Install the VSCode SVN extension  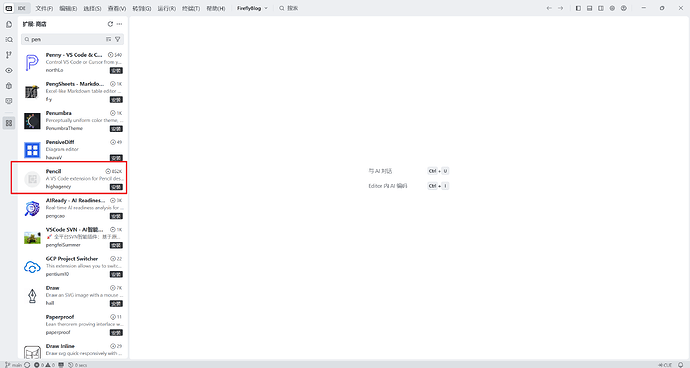tap(116, 245)
